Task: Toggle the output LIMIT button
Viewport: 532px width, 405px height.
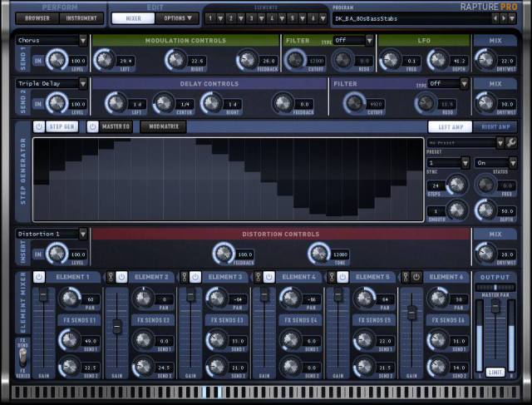Action: tap(495, 373)
